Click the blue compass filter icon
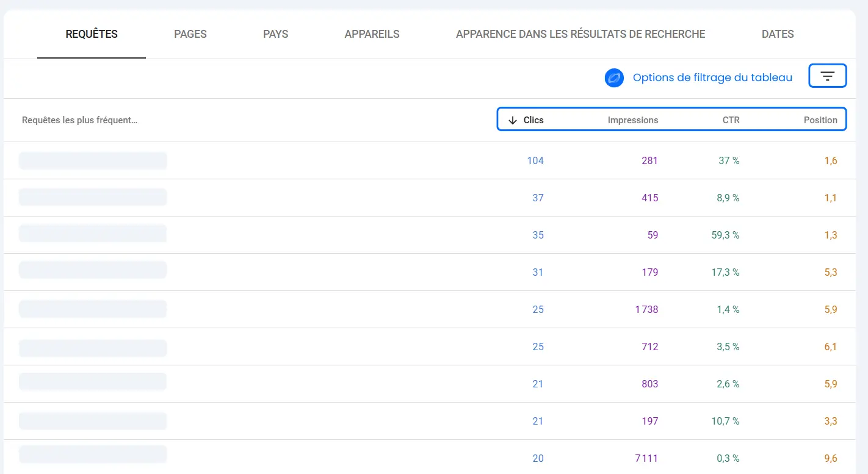Viewport: 868px width, 474px height. coord(614,78)
